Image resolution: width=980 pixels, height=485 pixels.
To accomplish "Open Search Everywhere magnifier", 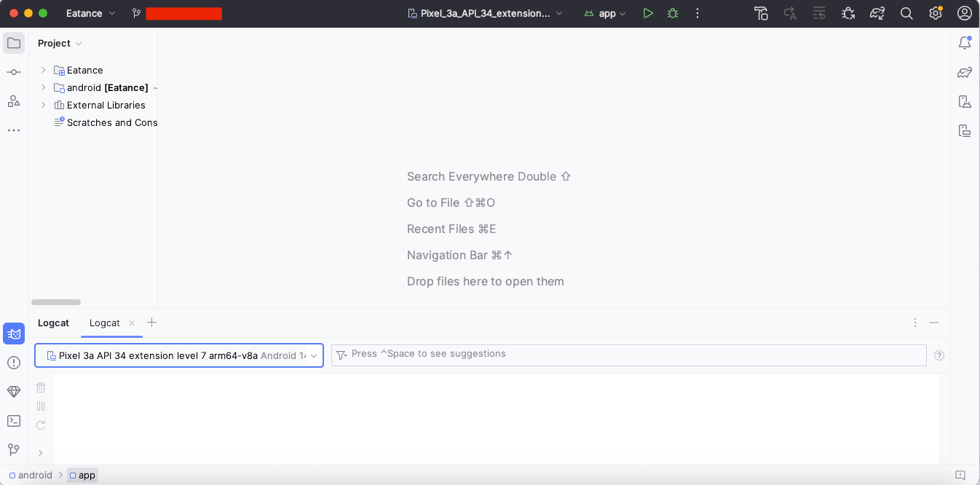I will pyautogui.click(x=906, y=12).
